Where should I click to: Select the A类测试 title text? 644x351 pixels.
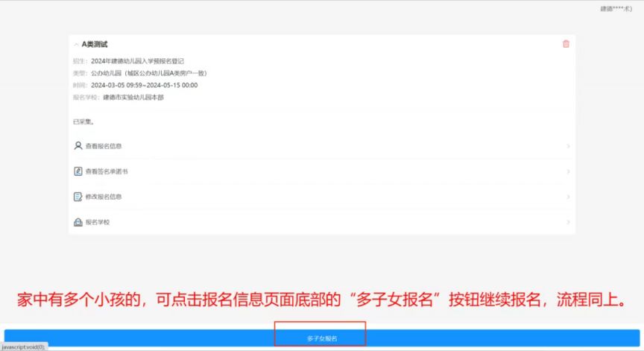[x=95, y=44]
